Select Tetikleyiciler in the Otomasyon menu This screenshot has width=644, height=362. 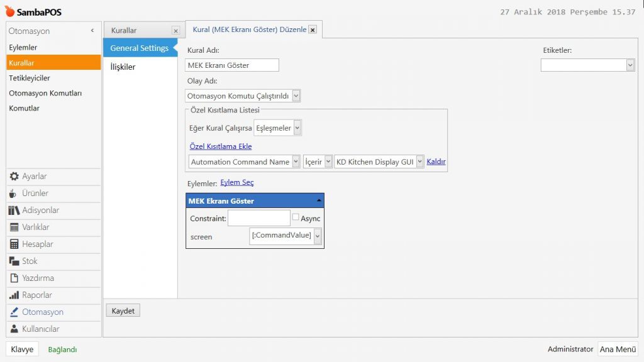pyautogui.click(x=30, y=78)
